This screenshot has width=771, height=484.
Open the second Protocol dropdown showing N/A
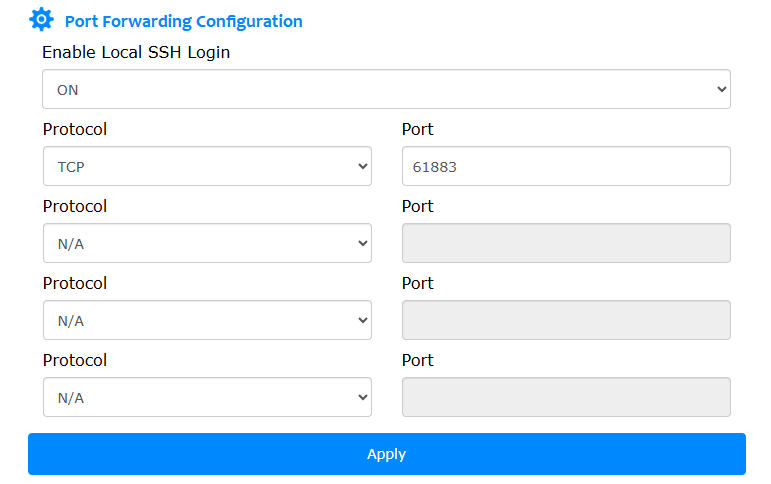(x=207, y=243)
